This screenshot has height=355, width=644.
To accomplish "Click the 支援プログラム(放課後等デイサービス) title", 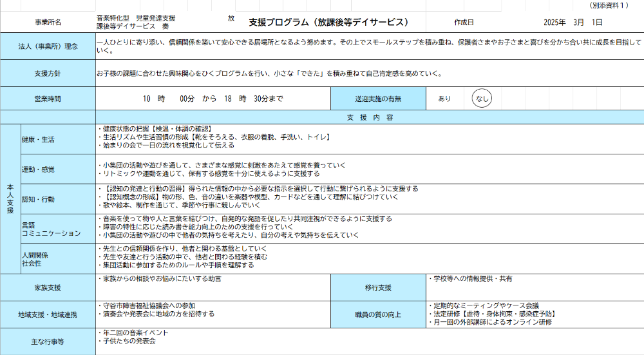I will coord(329,22).
